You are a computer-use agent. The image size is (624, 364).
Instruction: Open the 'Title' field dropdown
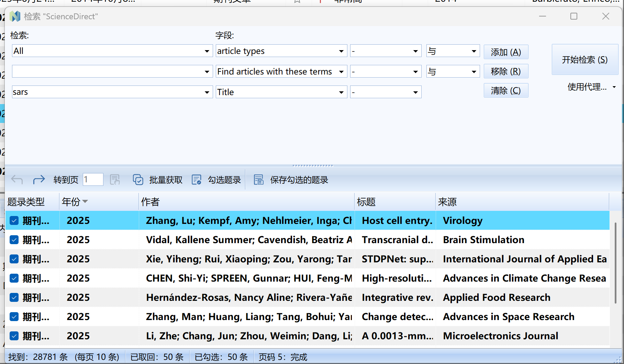pyautogui.click(x=341, y=92)
